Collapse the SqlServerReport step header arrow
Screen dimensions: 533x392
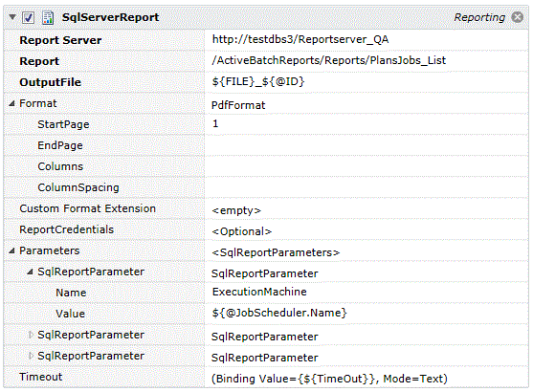[12, 17]
